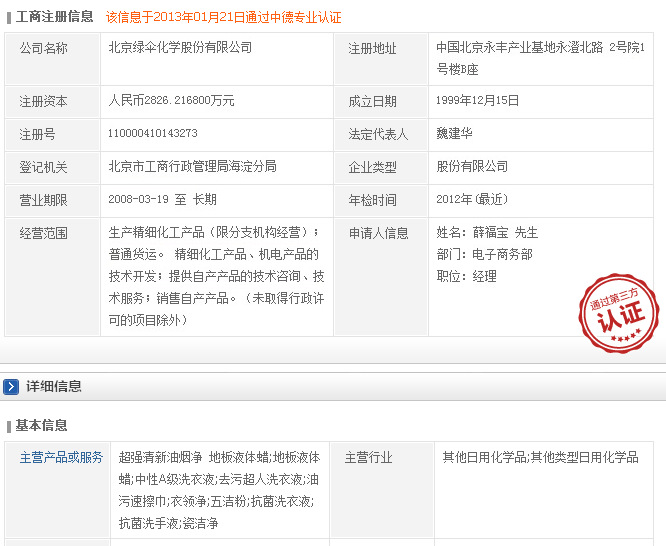Viewport: 666px width, 546px height.
Task: Select company name 北京绿伞化学股份有限公司
Action: (180, 47)
